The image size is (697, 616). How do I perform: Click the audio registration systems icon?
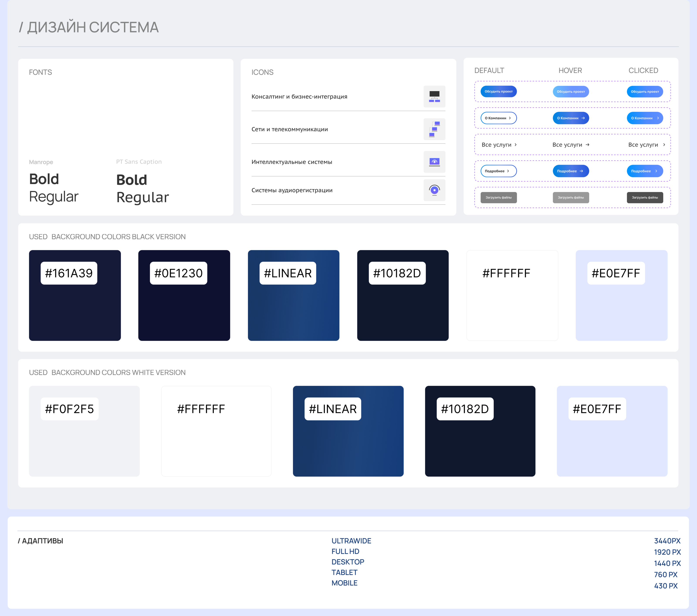(434, 190)
